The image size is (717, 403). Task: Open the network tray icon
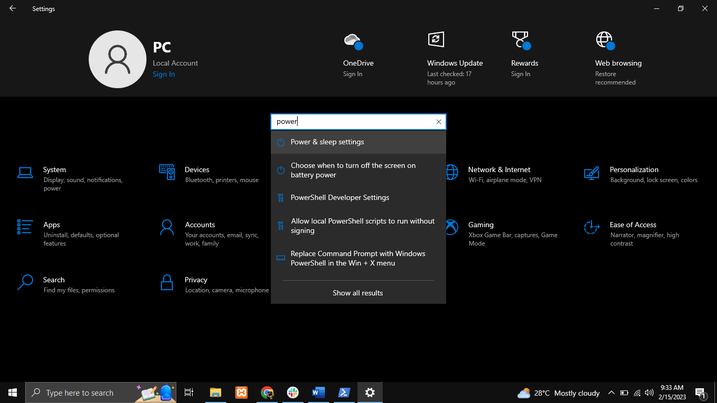pos(637,393)
